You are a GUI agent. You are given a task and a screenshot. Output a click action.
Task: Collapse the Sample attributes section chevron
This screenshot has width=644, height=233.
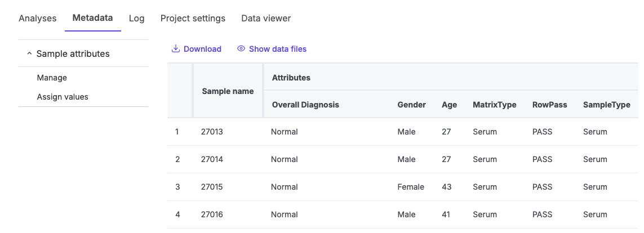[29, 54]
